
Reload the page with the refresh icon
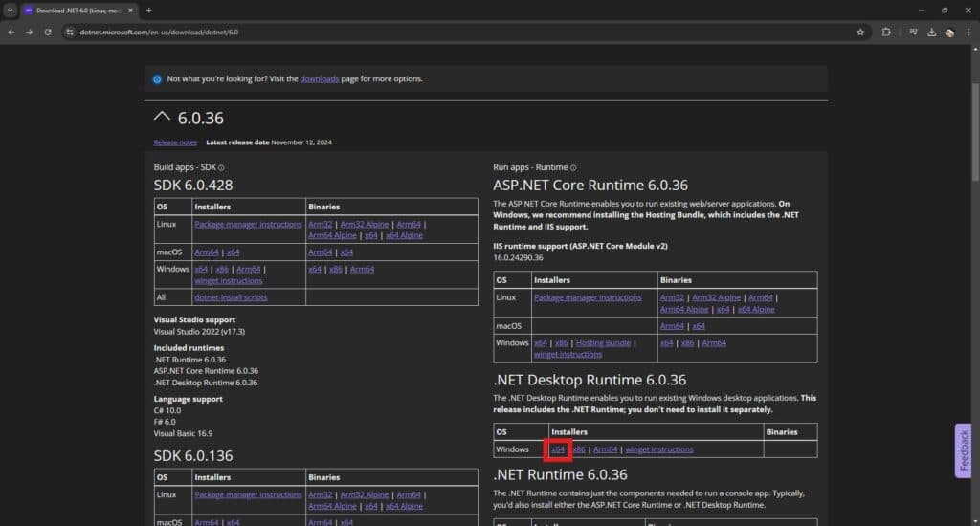pyautogui.click(x=48, y=32)
